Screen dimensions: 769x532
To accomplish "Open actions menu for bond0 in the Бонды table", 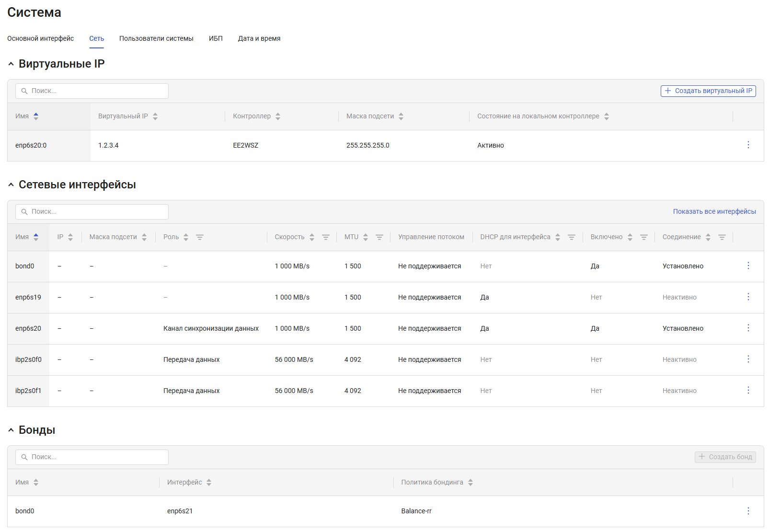I will coord(748,511).
